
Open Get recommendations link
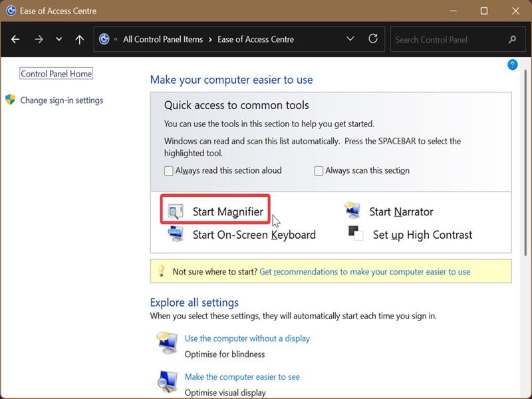click(364, 272)
